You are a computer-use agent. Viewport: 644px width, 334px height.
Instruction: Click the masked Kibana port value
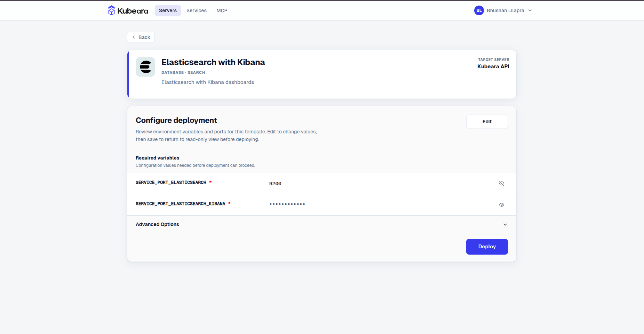(287, 204)
